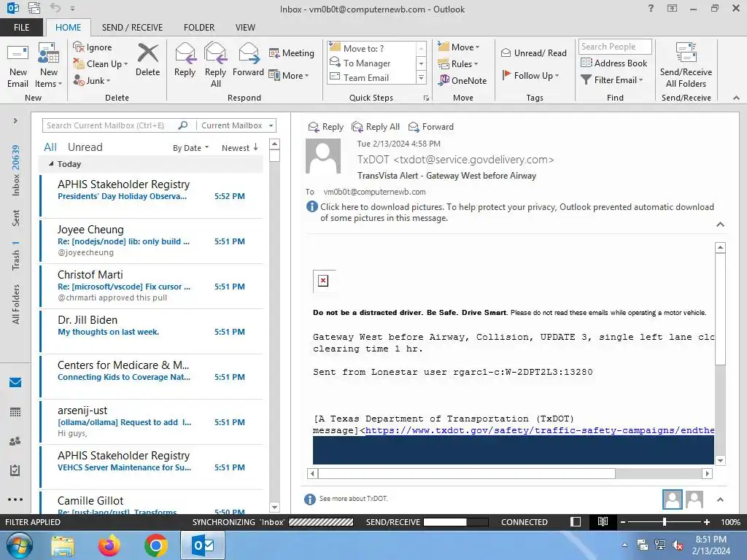This screenshot has width=747, height=560.
Task: Forward the message using the ribbon
Action: 248,60
